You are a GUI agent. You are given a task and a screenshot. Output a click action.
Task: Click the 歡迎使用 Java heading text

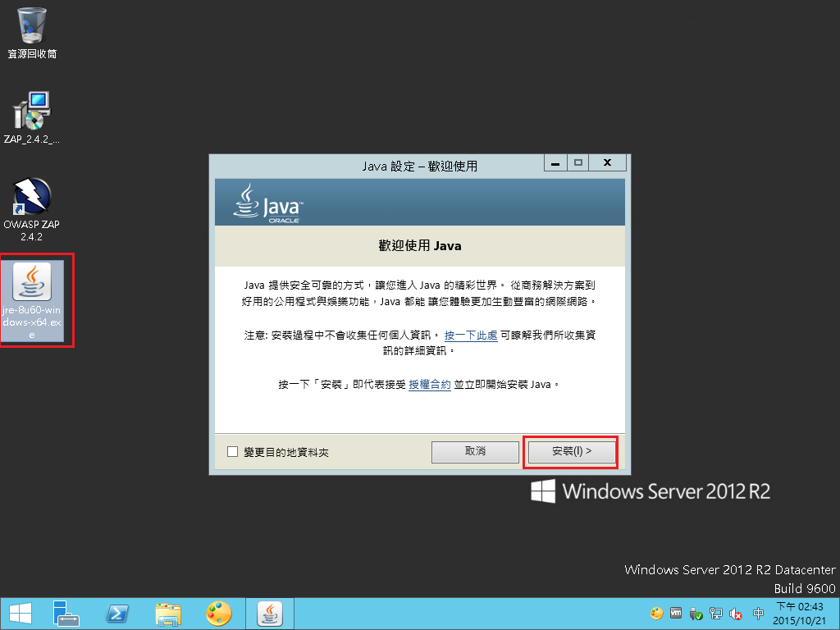point(419,246)
